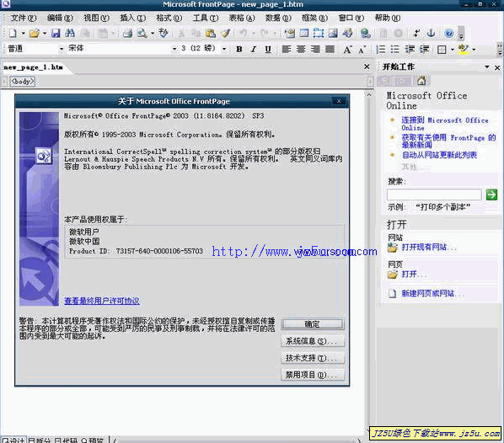
Task: Expand the Borders dropdown arrow
Action: [453, 49]
